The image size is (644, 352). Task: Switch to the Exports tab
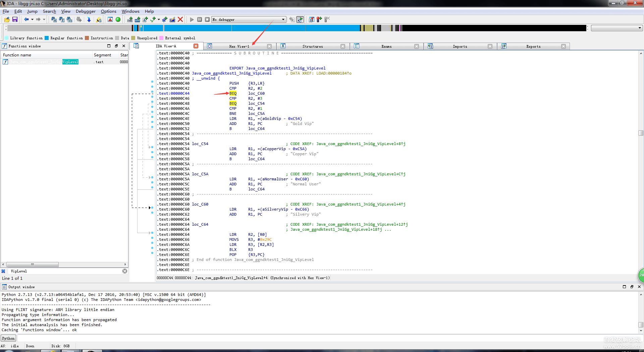tap(533, 46)
